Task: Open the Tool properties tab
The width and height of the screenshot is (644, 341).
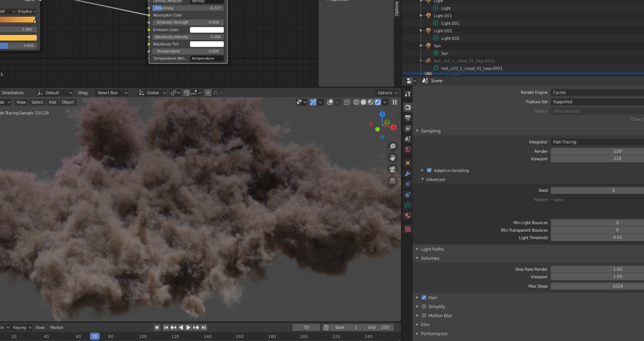Action: click(408, 94)
